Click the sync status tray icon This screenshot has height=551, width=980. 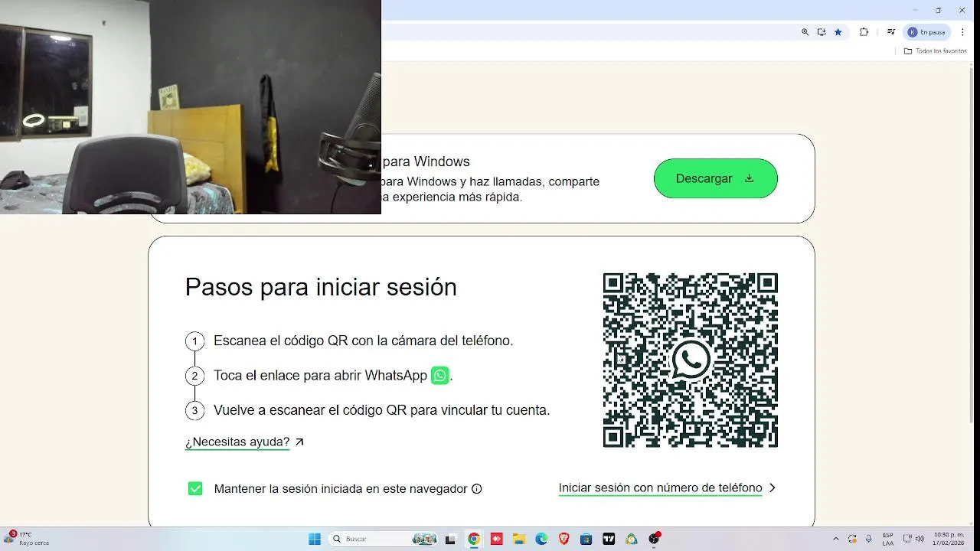pyautogui.click(x=852, y=539)
